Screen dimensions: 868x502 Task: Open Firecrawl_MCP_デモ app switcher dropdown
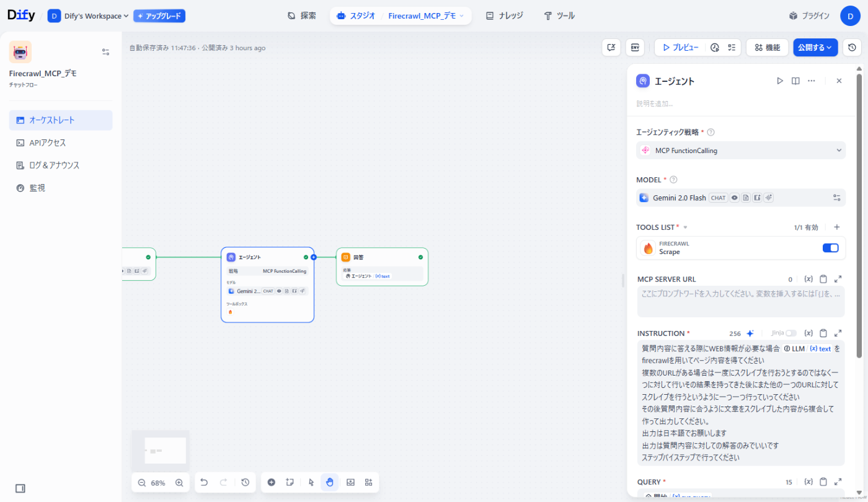tap(426, 16)
